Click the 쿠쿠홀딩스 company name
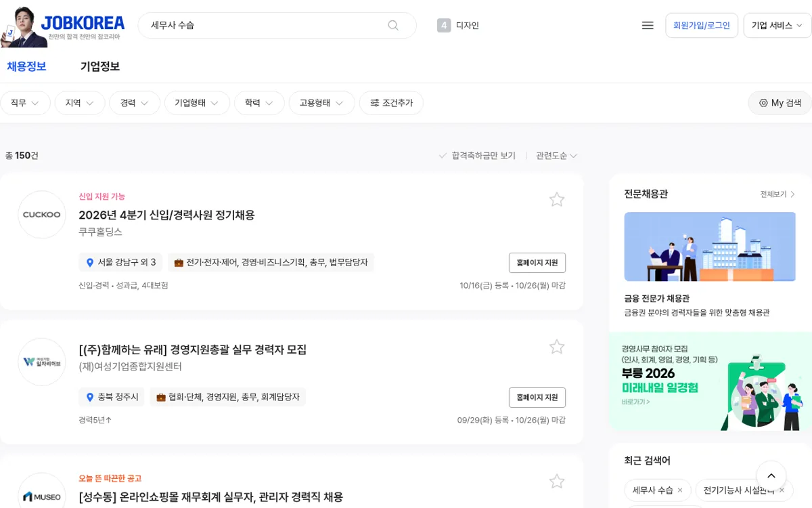Image resolution: width=812 pixels, height=508 pixels. 100,232
